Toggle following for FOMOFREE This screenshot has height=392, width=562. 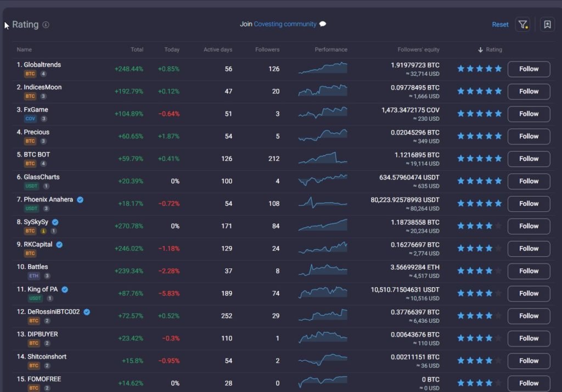(x=528, y=383)
